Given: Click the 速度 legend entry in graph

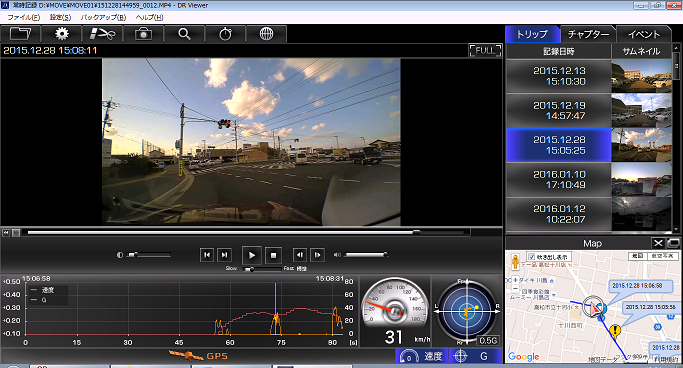Looking at the screenshot, I should click(x=43, y=290).
